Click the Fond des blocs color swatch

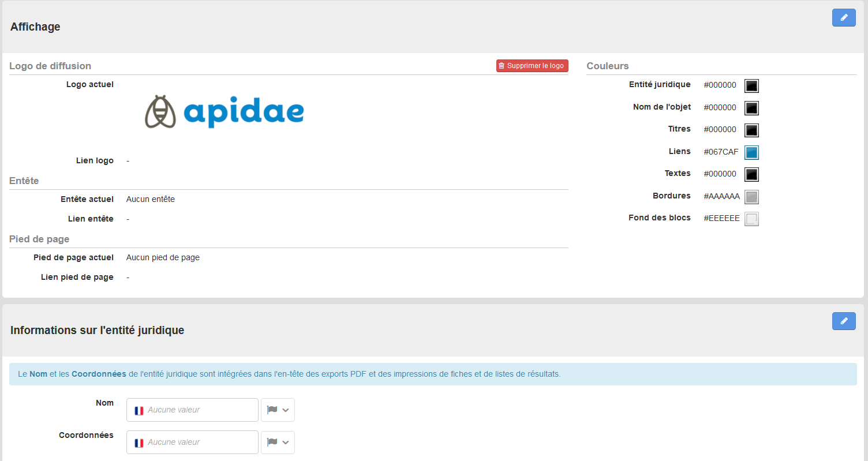pyautogui.click(x=751, y=219)
